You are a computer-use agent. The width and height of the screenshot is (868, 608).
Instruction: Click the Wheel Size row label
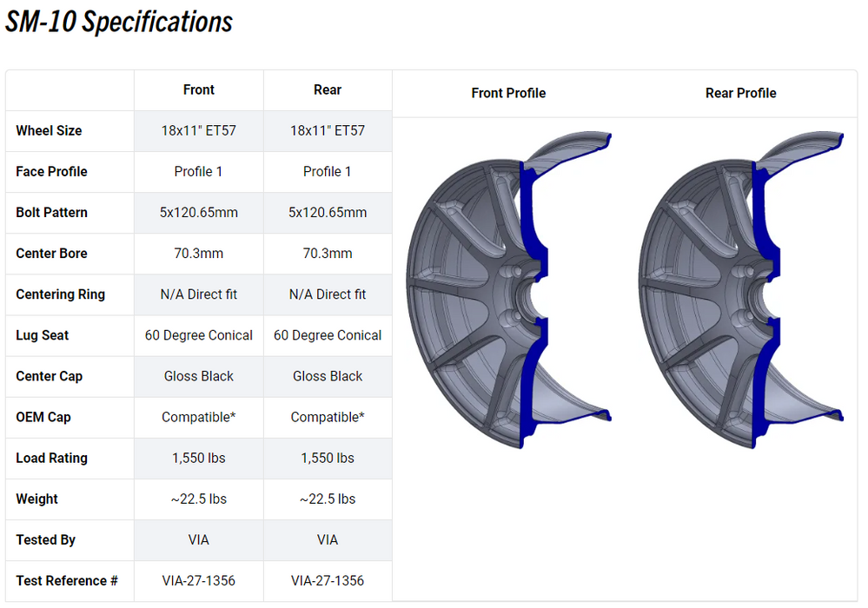(49, 130)
